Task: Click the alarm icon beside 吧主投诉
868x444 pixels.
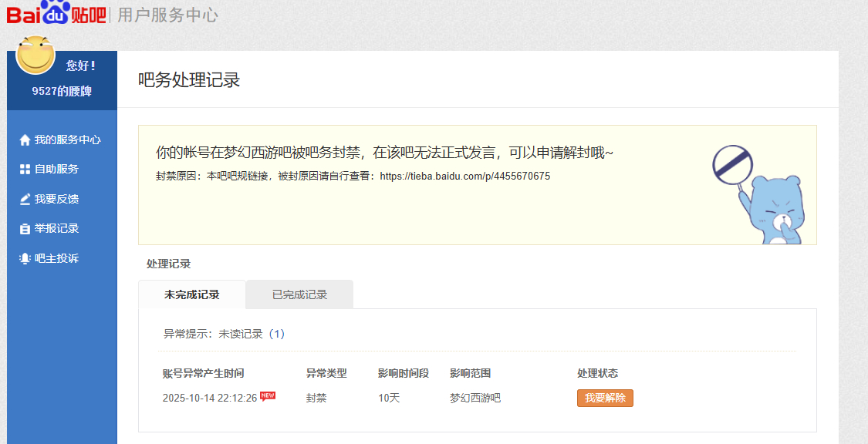Action: [25, 259]
